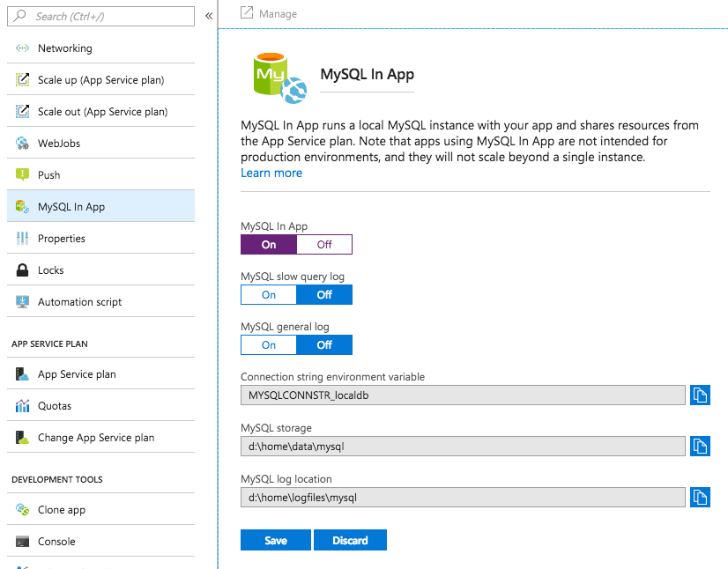Viewport: 728px width, 569px height.
Task: Click the Networking icon in sidebar
Action: pos(22,48)
